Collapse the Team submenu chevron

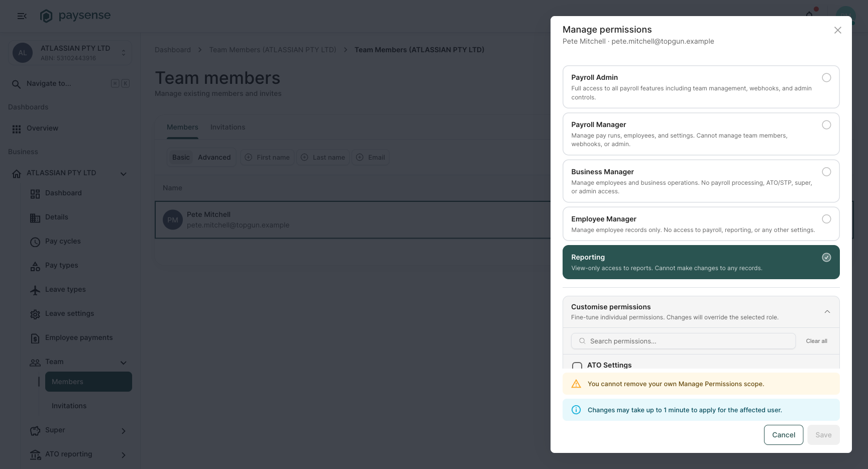(x=124, y=363)
